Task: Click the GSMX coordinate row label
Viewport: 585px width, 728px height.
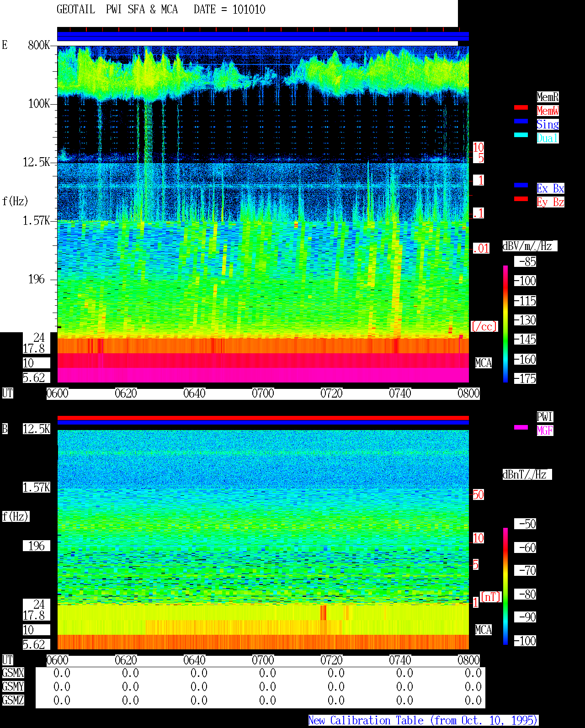Action: [13, 673]
